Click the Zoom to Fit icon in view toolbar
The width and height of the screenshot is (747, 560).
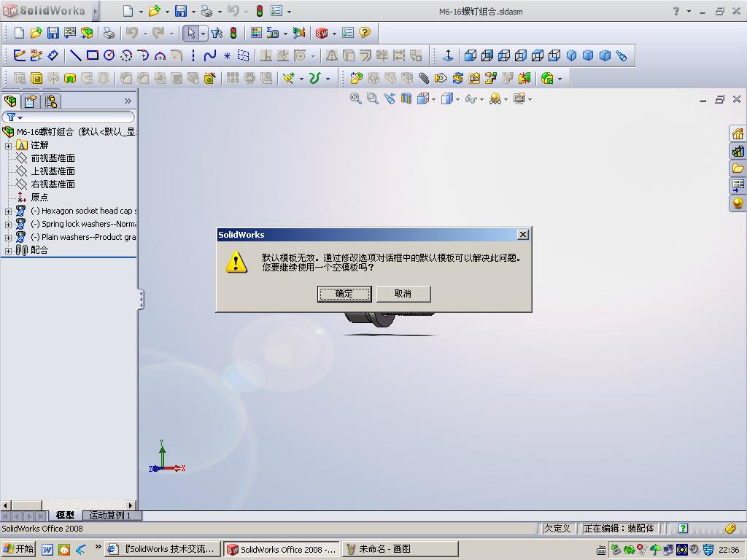pos(355,98)
